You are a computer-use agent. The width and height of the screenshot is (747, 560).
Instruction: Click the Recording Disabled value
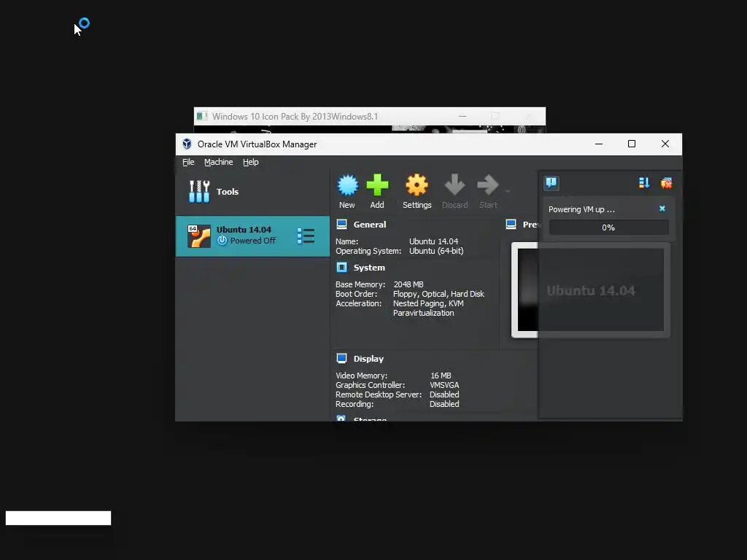tap(444, 404)
